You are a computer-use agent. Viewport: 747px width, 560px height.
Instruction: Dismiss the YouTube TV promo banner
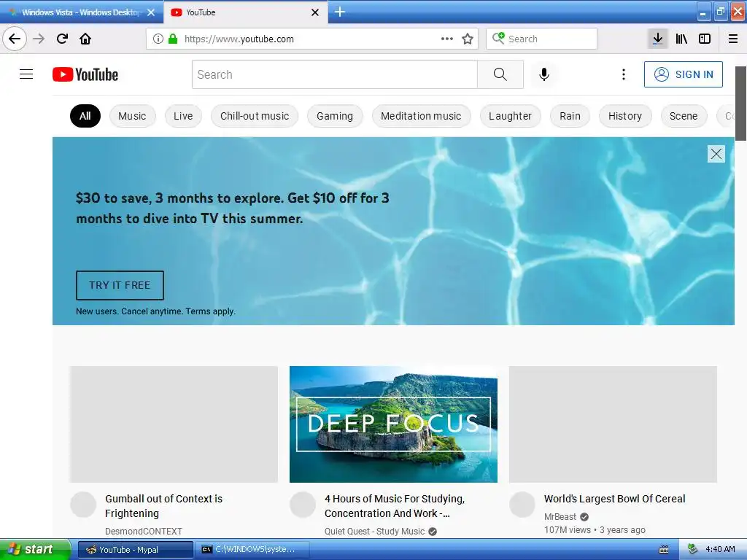[x=716, y=154]
